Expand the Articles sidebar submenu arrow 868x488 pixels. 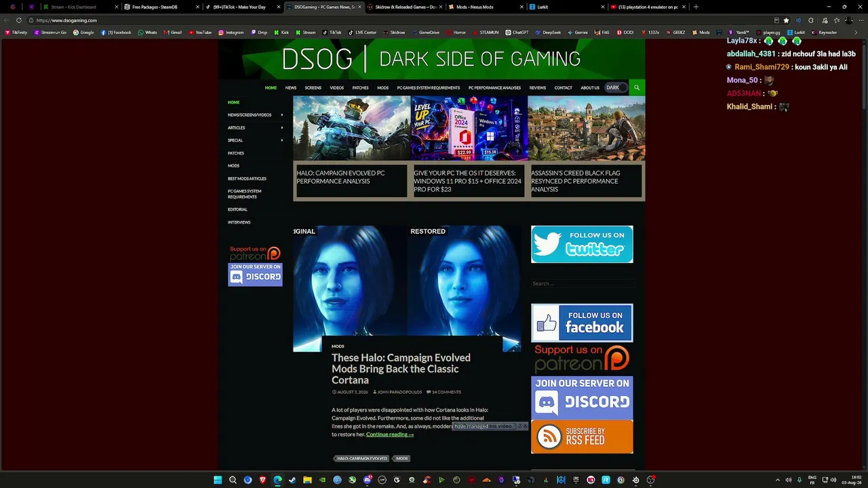pyautogui.click(x=282, y=127)
